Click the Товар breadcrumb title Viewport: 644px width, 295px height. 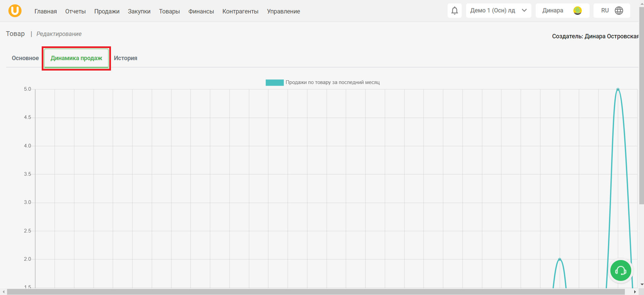tap(15, 34)
